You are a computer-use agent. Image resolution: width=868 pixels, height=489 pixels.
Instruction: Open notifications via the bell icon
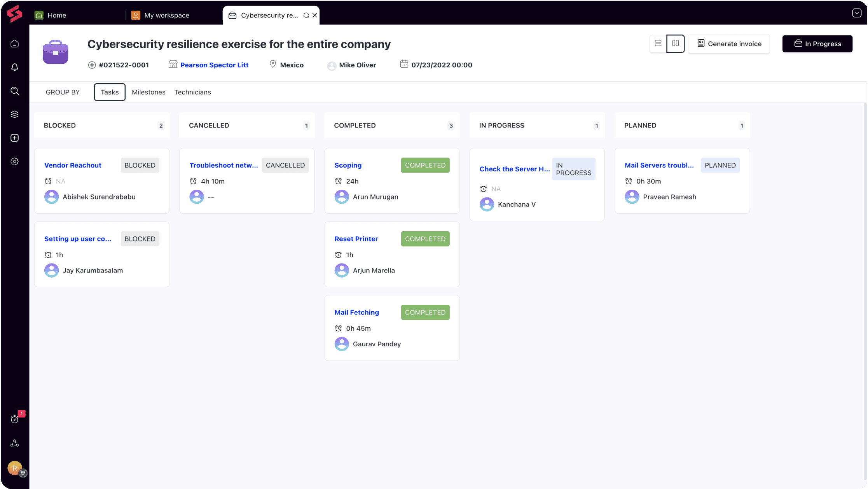click(14, 67)
